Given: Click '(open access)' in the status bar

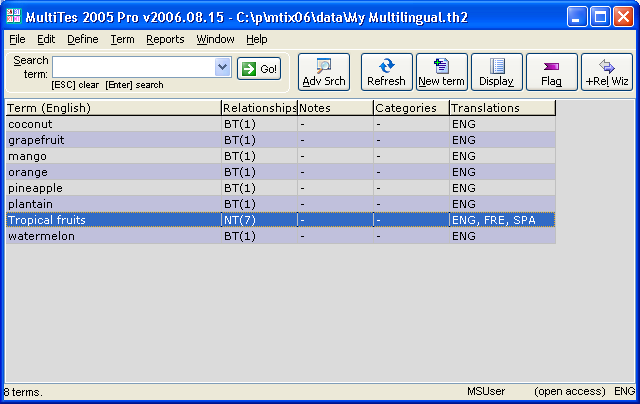Looking at the screenshot, I should pos(569,391).
